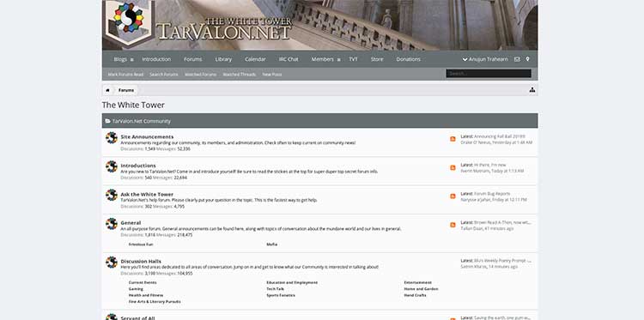644x320 pixels.
Task: Click The White Tower page heading
Action: tap(133, 105)
